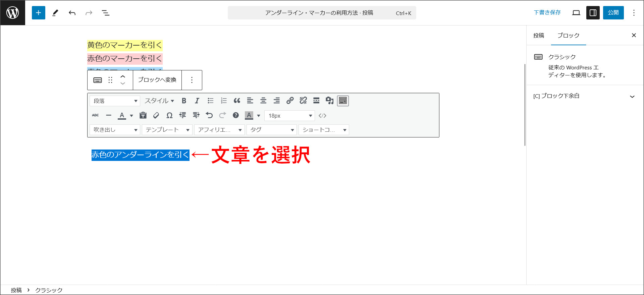The width and height of the screenshot is (644, 295).
Task: Toggle Bold formatting
Action: (x=184, y=101)
